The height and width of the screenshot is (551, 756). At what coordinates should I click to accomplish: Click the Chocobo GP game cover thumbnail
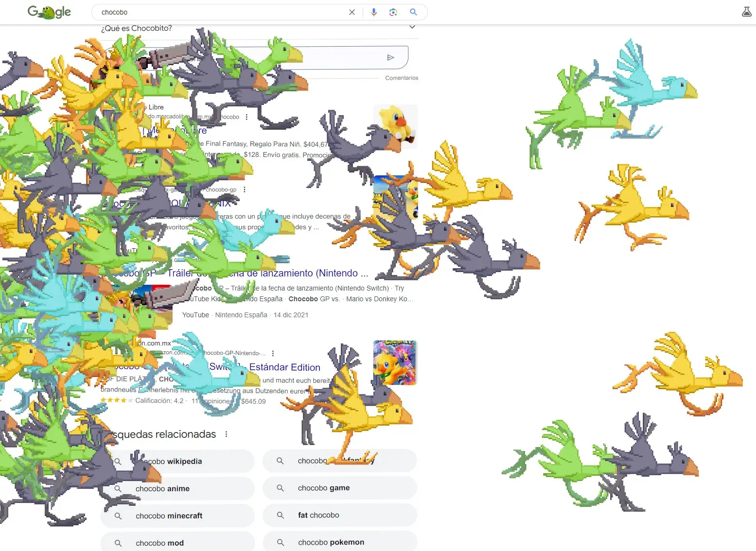(x=395, y=362)
